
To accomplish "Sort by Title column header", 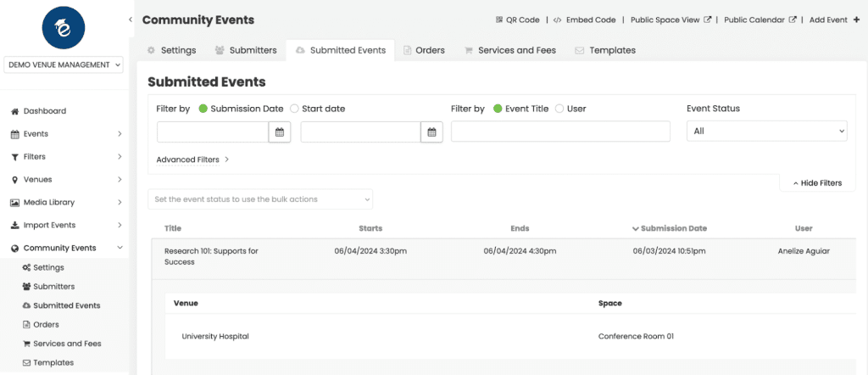I will pyautogui.click(x=173, y=228).
